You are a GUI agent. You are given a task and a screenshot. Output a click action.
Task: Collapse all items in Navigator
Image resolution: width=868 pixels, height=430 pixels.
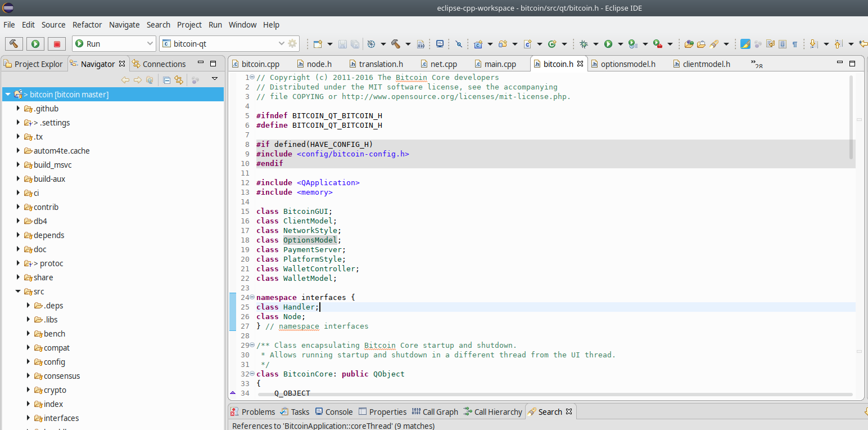(x=167, y=79)
